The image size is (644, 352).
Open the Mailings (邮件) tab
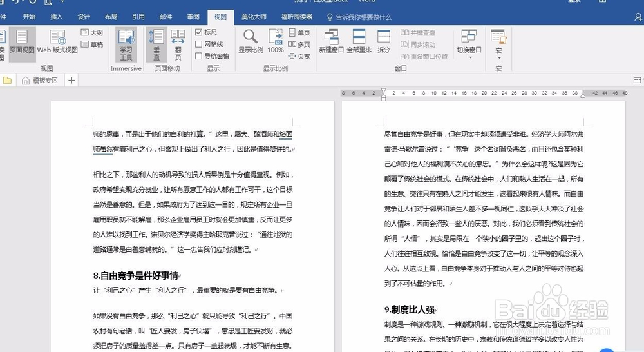pyautogui.click(x=166, y=17)
